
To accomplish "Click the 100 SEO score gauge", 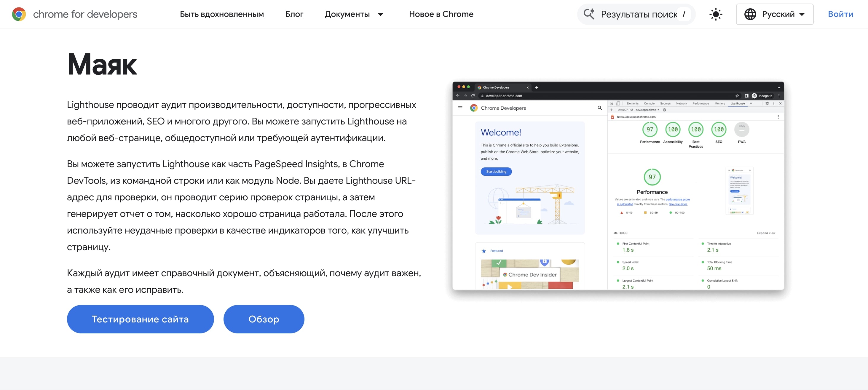I will pyautogui.click(x=718, y=129).
